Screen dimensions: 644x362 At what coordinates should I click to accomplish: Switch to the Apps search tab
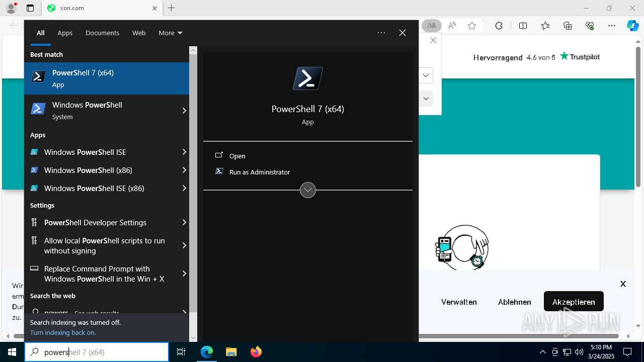point(65,33)
